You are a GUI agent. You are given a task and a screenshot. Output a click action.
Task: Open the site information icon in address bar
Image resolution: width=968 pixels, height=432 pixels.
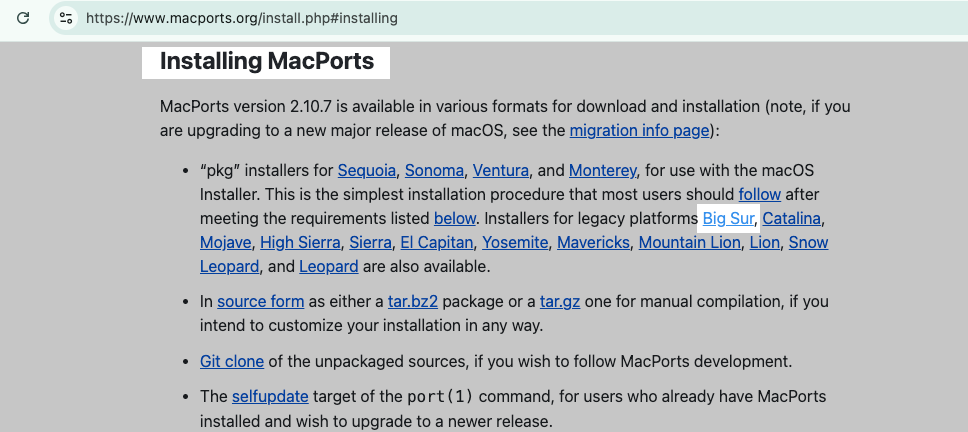coord(66,18)
